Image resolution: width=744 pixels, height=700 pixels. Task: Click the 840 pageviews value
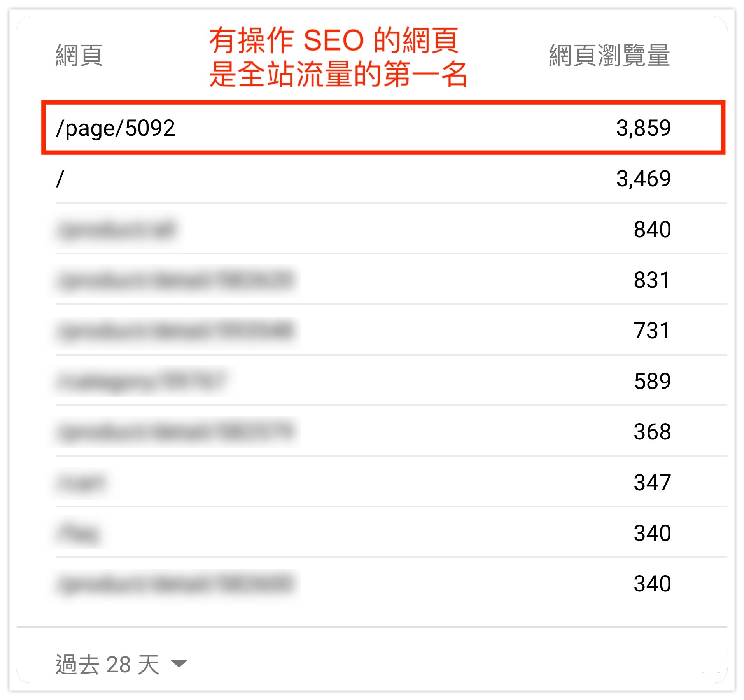652,229
